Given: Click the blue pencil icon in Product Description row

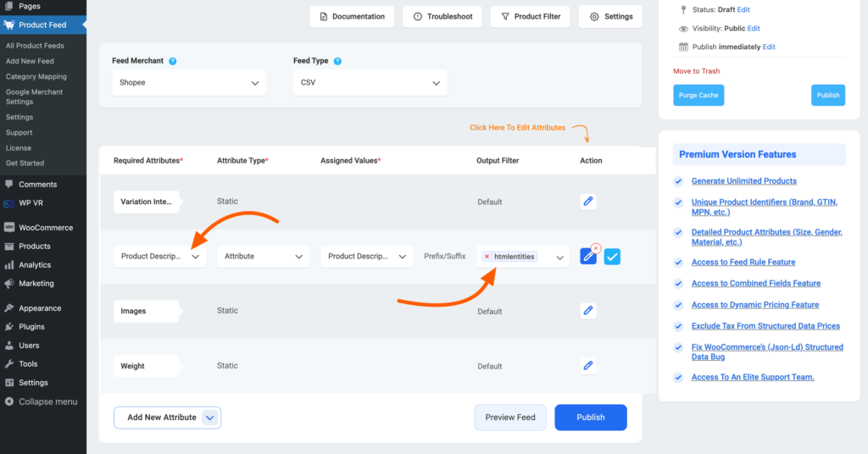Looking at the screenshot, I should click(588, 257).
